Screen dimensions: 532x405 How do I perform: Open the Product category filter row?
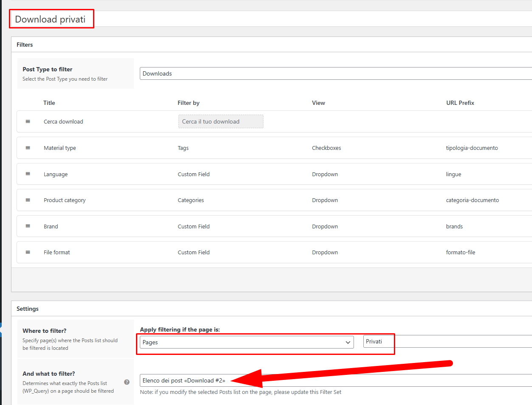coord(274,200)
